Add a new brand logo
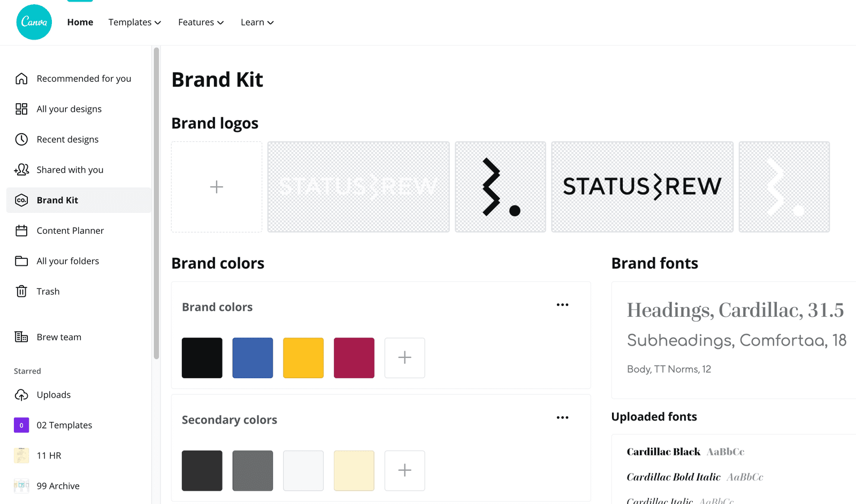The height and width of the screenshot is (504, 856). [217, 187]
